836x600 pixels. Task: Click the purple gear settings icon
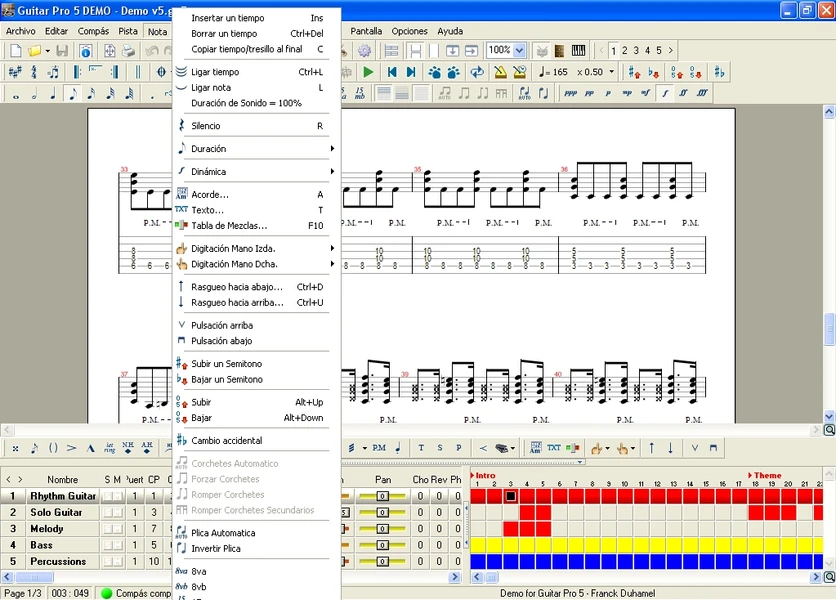[x=364, y=51]
